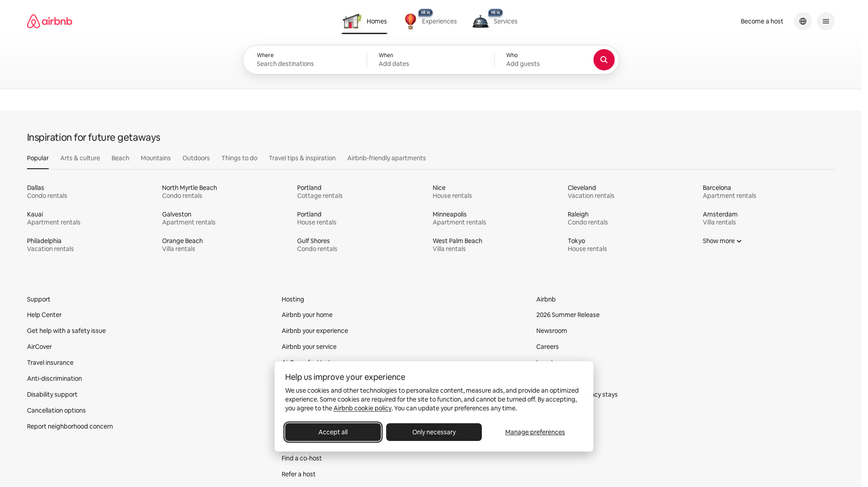
Task: Open Nice House rentals
Action: click(452, 192)
